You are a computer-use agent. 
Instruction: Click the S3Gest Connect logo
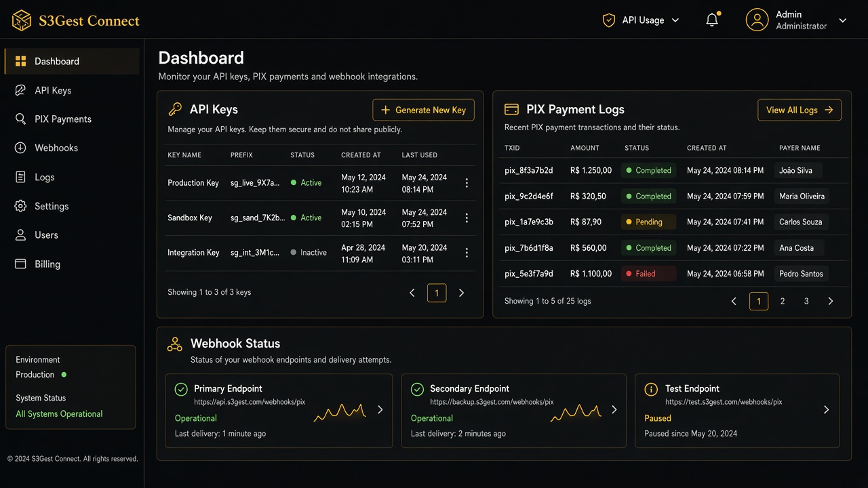coord(76,20)
